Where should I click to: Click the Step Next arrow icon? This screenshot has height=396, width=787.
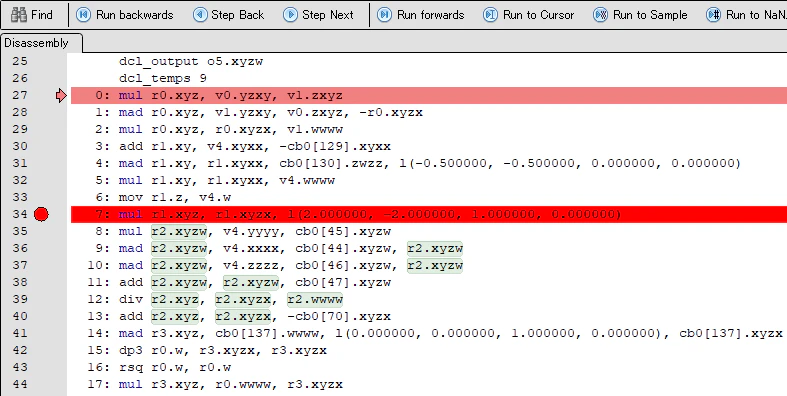290,15
